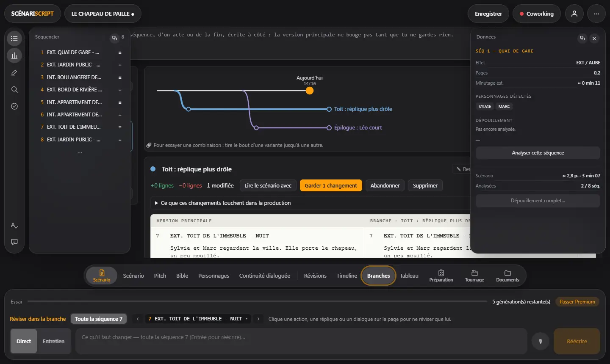Click the Scénario document icon button
Image resolution: width=610 pixels, height=364 pixels.
102,276
